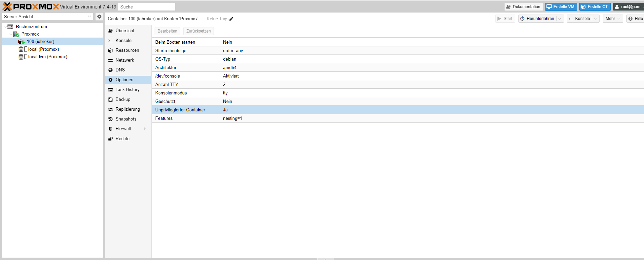This screenshot has width=644, height=260.
Task: Select the 100 (iobroker) tree item
Action: point(53,42)
